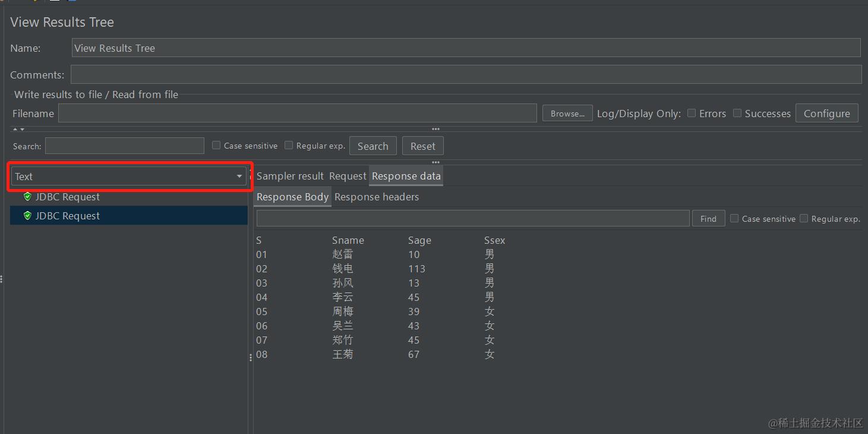
Task: Click the age value 113
Action: coord(416,269)
